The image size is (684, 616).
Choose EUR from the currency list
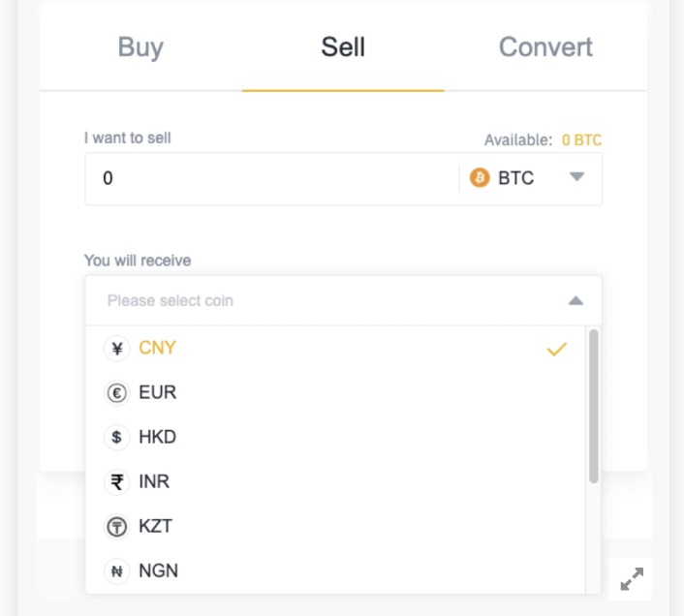coord(158,393)
